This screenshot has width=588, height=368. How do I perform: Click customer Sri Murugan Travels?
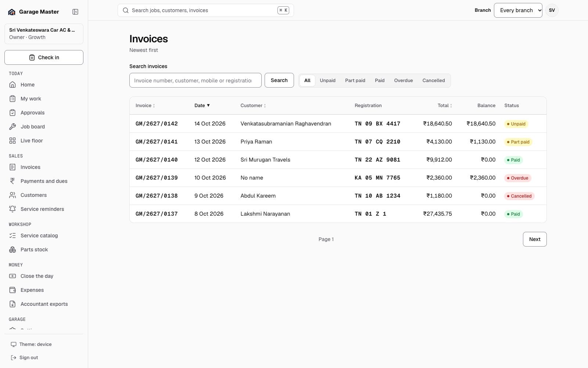coord(265,160)
